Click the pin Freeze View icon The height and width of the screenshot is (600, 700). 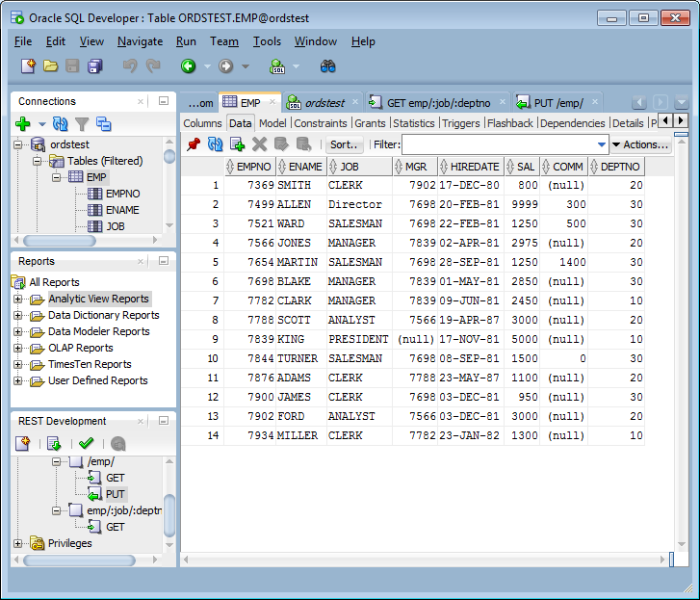194,144
